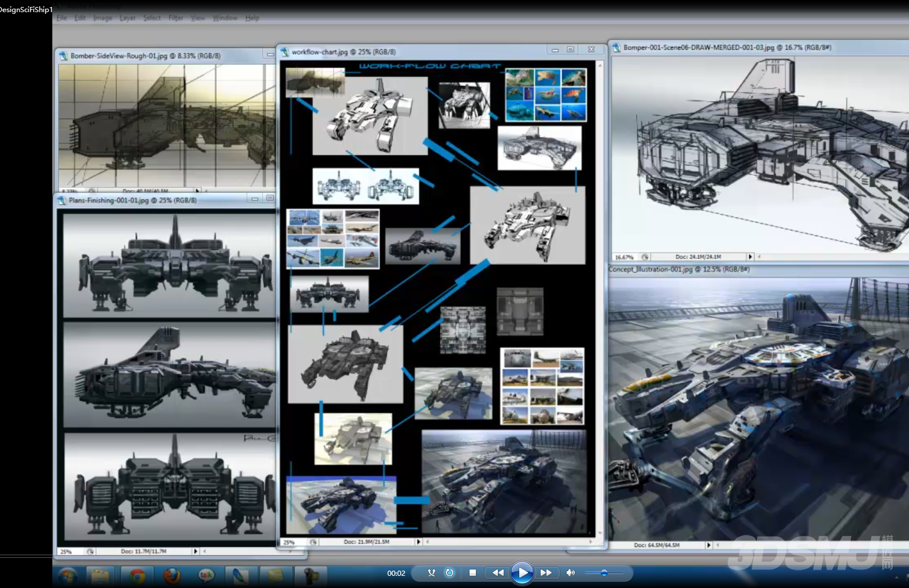
Task: Open the Edit menu
Action: (x=80, y=18)
